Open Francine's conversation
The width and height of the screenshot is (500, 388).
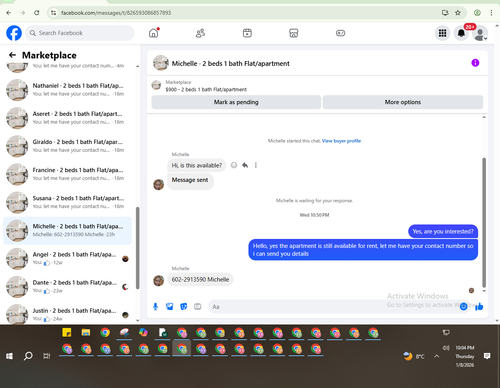(x=67, y=174)
